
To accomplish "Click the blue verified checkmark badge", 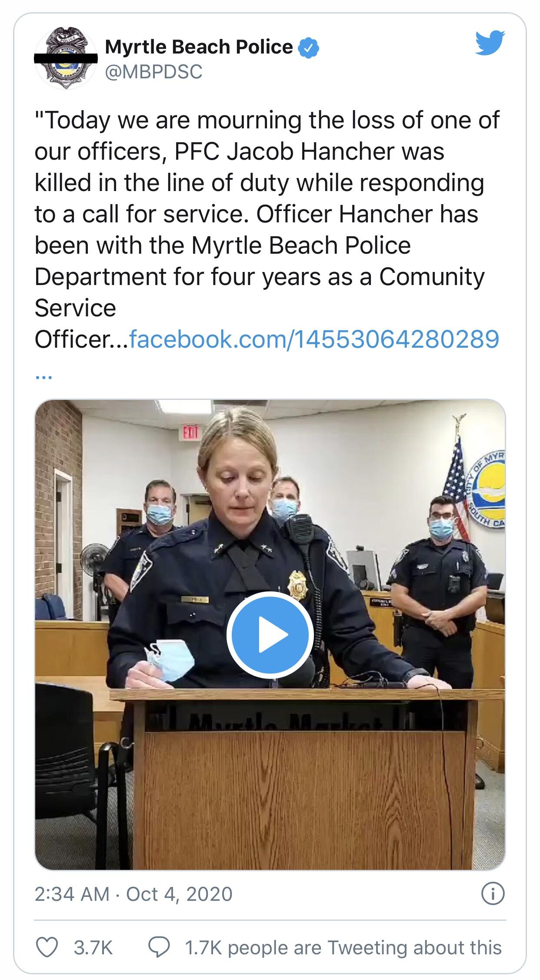I will tap(309, 48).
